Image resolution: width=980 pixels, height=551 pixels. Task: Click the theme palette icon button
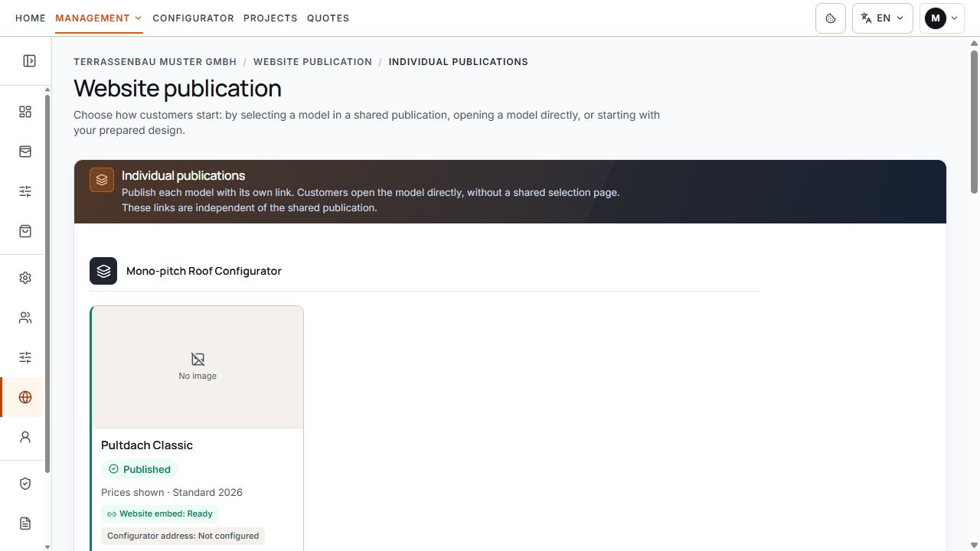click(831, 18)
